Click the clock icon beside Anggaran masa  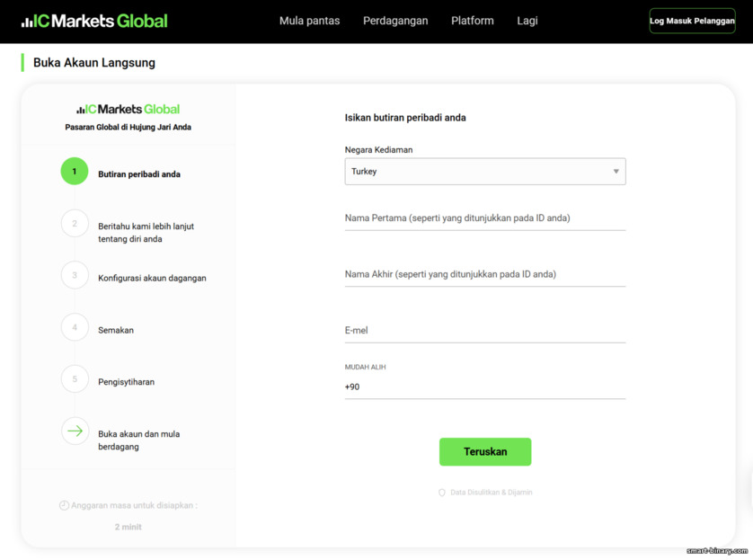click(64, 505)
